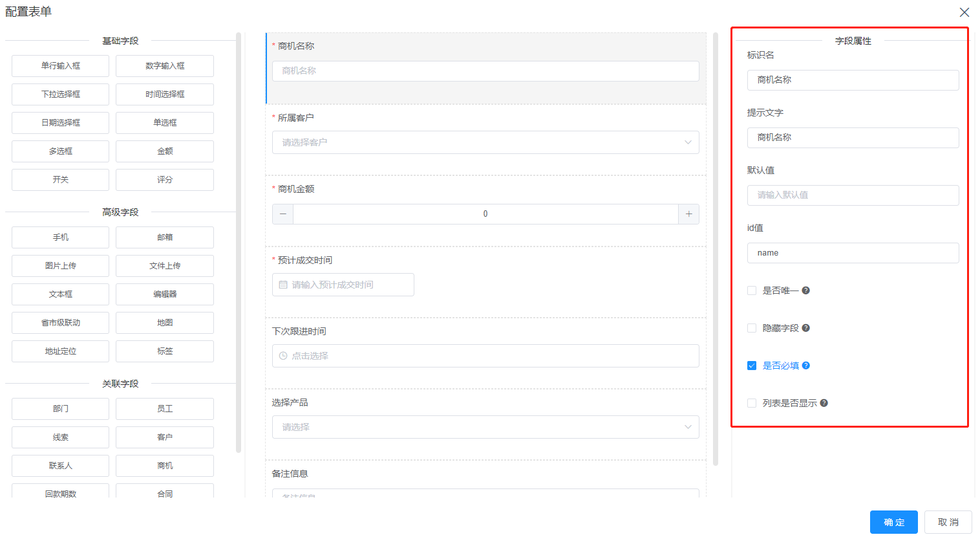Click the 确定 button
This screenshot has width=980, height=537.
[893, 522]
